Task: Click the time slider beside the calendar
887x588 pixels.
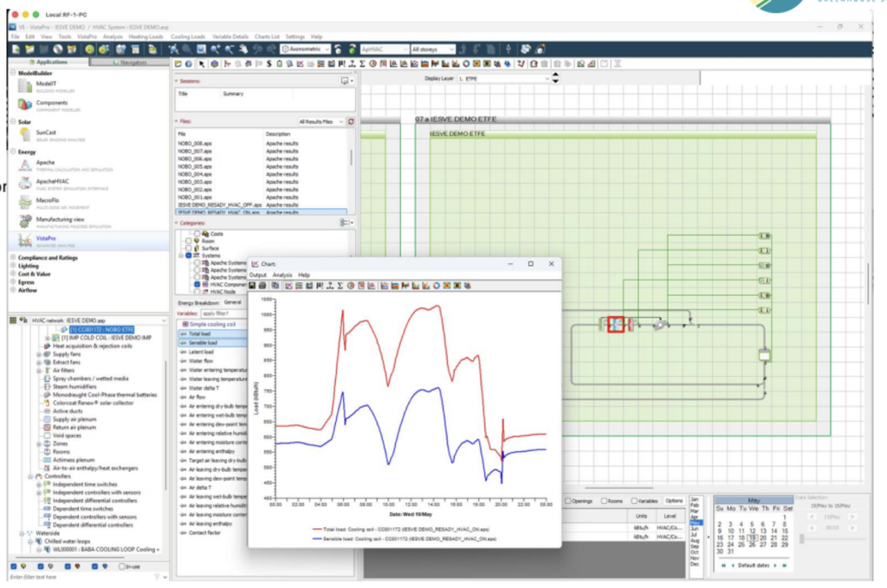Action: coord(801,539)
